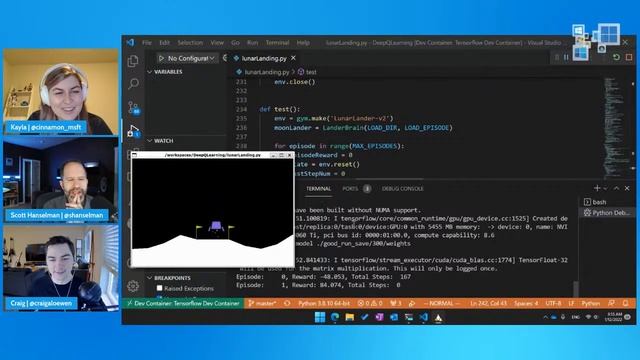
Task: Open the Edit menu
Action: pos(164,42)
